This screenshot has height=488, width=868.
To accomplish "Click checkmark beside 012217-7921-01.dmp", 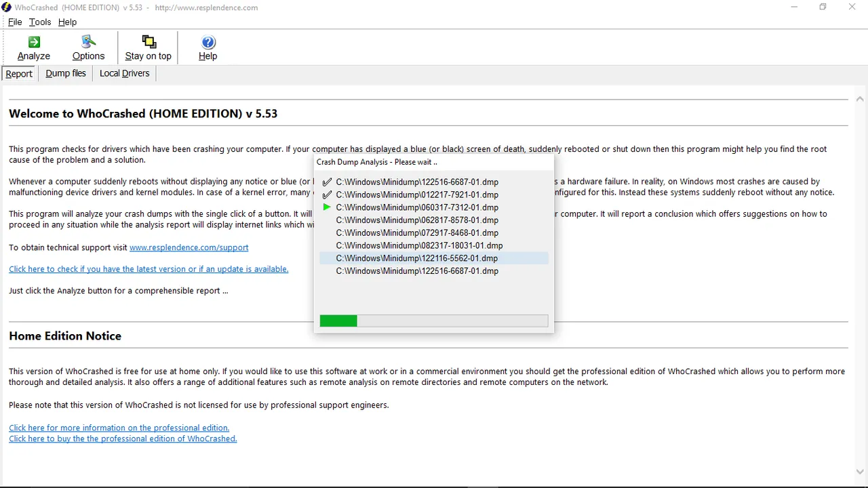I will coord(328,195).
